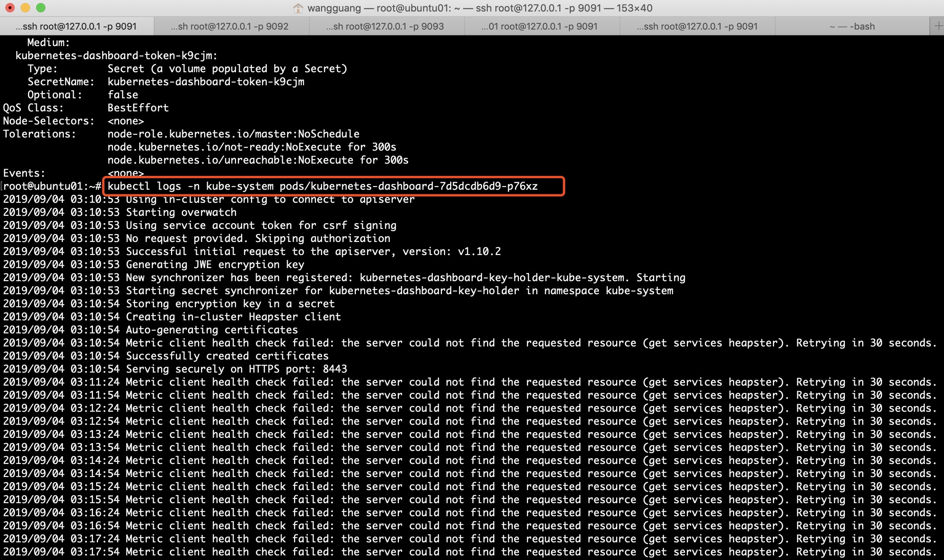Image resolution: width=944 pixels, height=560 pixels.
Task: Switch to first tab ssh root@127.0.0.1 -p 9091
Action: [77, 26]
